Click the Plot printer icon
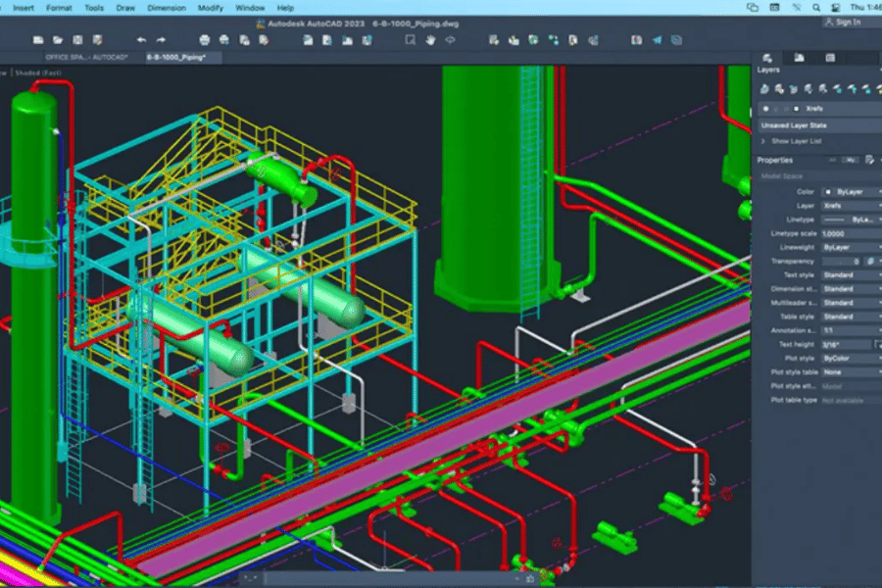The image size is (882, 588). pyautogui.click(x=205, y=40)
